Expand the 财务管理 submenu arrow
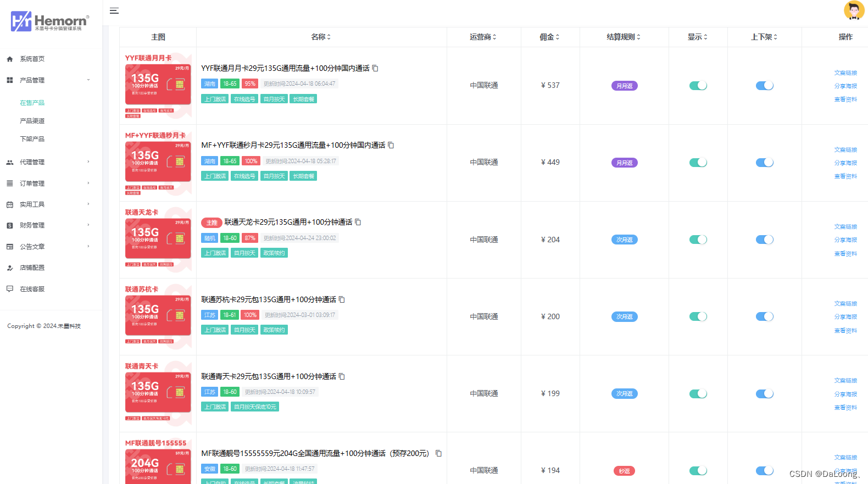Image resolution: width=868 pixels, height=484 pixels. tap(88, 225)
